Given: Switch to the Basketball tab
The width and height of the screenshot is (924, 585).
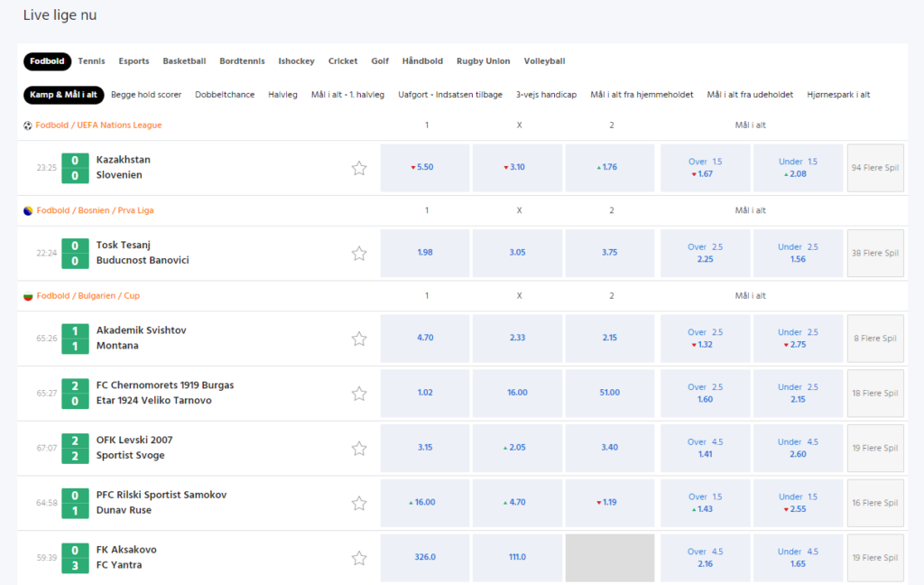Looking at the screenshot, I should point(184,61).
